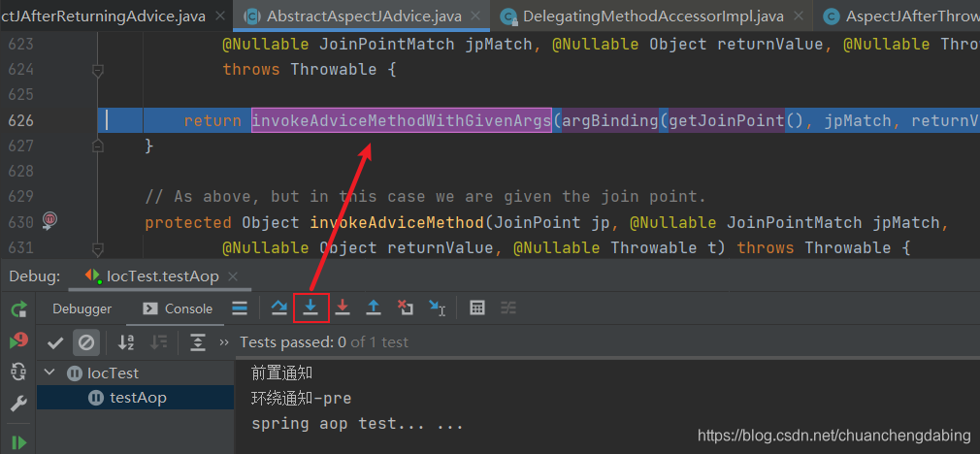Click the Rerun Failed Tests icon
The width and height of the screenshot is (980, 454).
pos(18,340)
